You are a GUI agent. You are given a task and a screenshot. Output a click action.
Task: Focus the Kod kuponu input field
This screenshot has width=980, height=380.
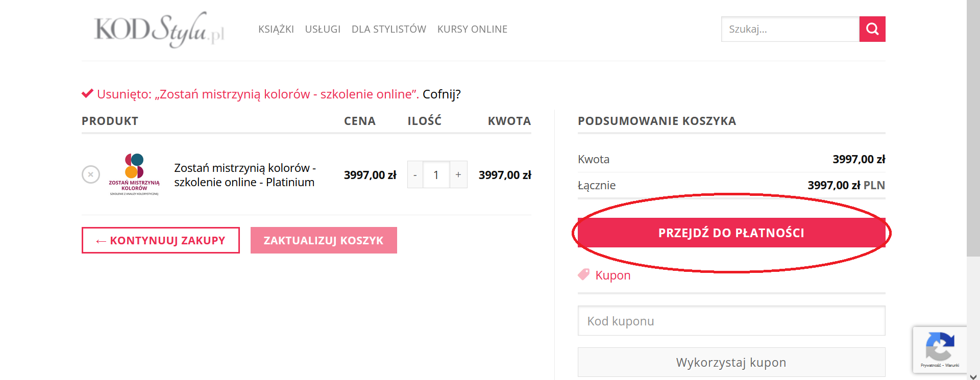731,321
